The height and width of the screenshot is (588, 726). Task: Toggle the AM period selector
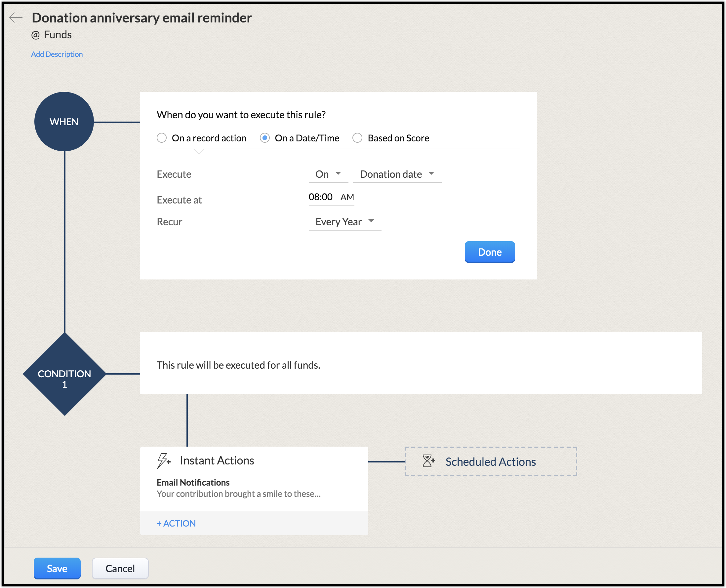point(347,197)
